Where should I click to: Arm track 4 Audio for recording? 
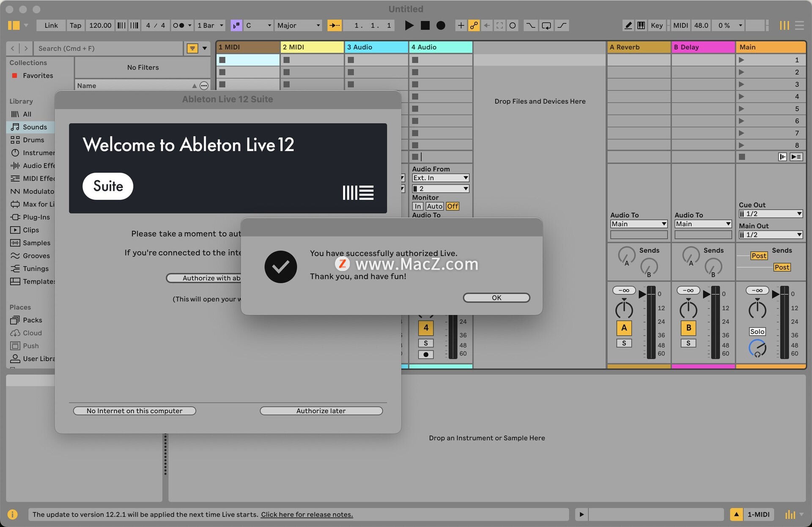click(x=426, y=354)
